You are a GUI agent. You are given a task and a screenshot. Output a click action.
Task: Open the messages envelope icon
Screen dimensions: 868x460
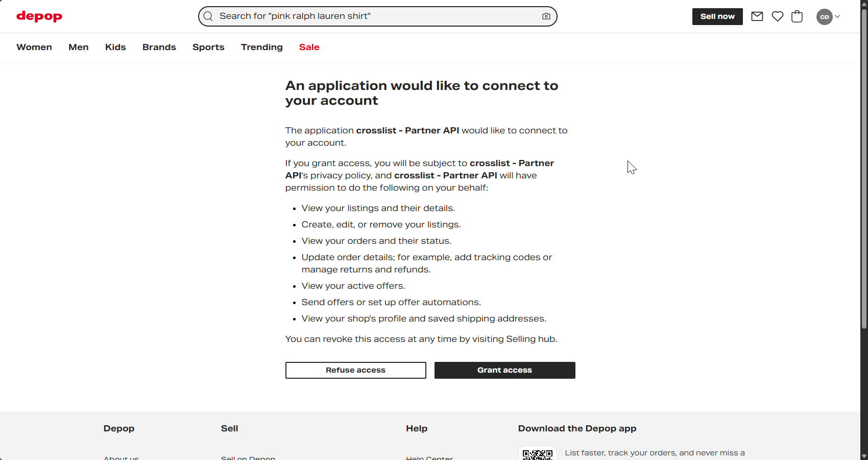(x=757, y=16)
